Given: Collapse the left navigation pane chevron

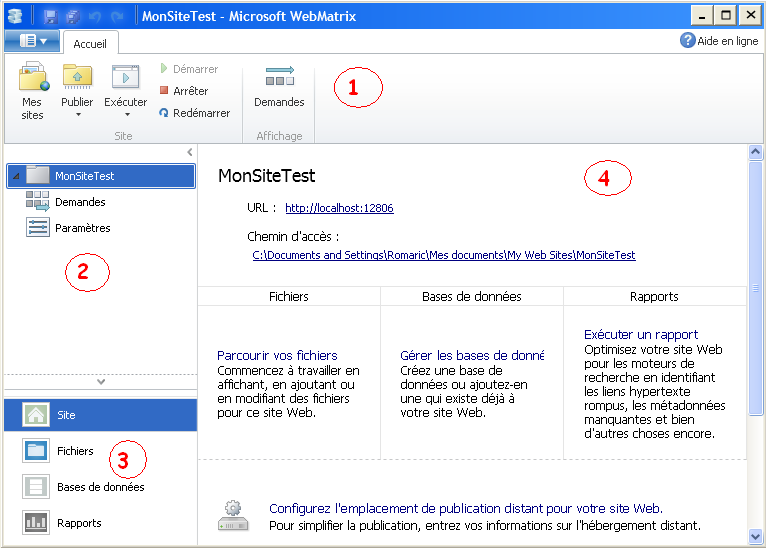Looking at the screenshot, I should coord(190,152).
